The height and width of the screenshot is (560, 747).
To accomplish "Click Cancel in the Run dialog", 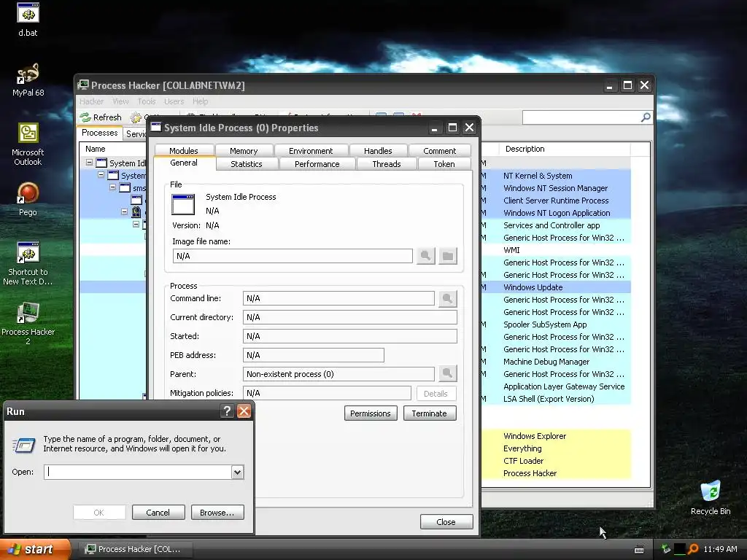I will (x=158, y=513).
